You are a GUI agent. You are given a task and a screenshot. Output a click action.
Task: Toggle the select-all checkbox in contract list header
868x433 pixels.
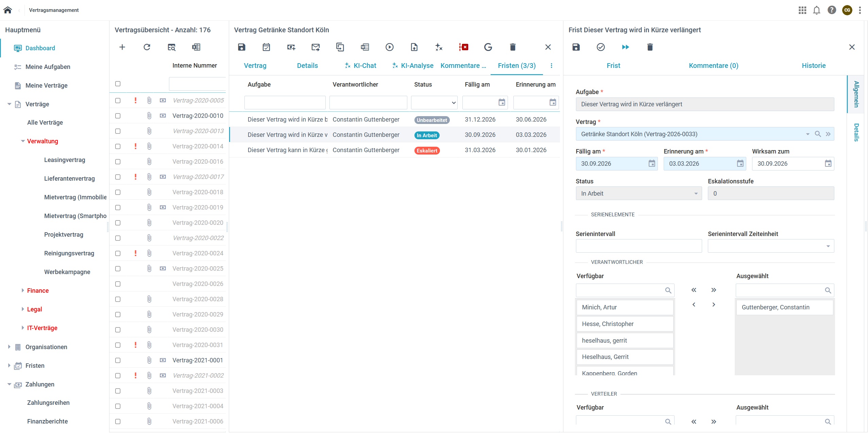[118, 84]
